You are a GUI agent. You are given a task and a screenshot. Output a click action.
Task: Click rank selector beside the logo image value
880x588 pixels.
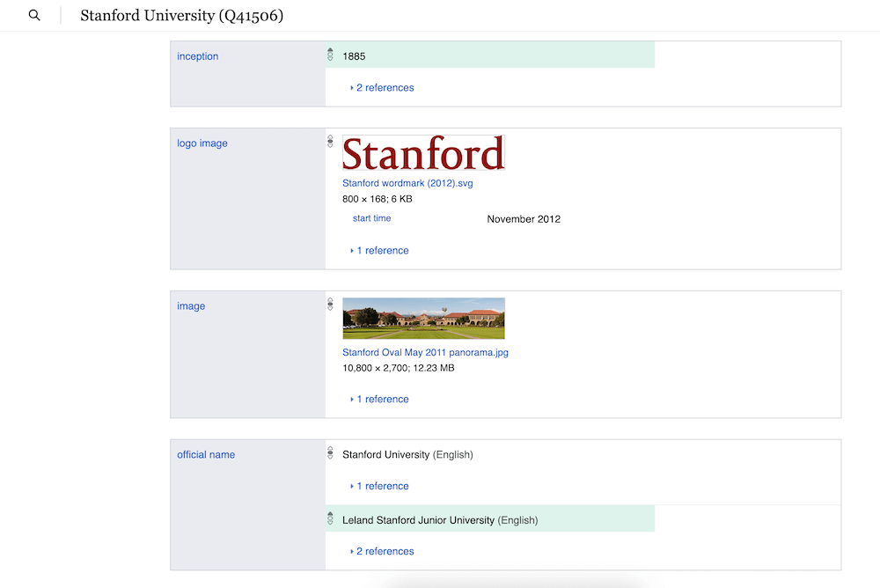pos(329,141)
